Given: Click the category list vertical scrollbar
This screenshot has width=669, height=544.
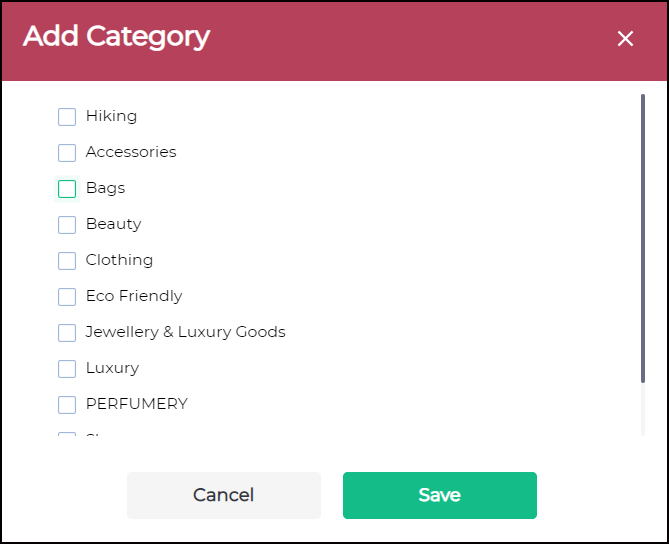Looking at the screenshot, I should tap(642, 238).
